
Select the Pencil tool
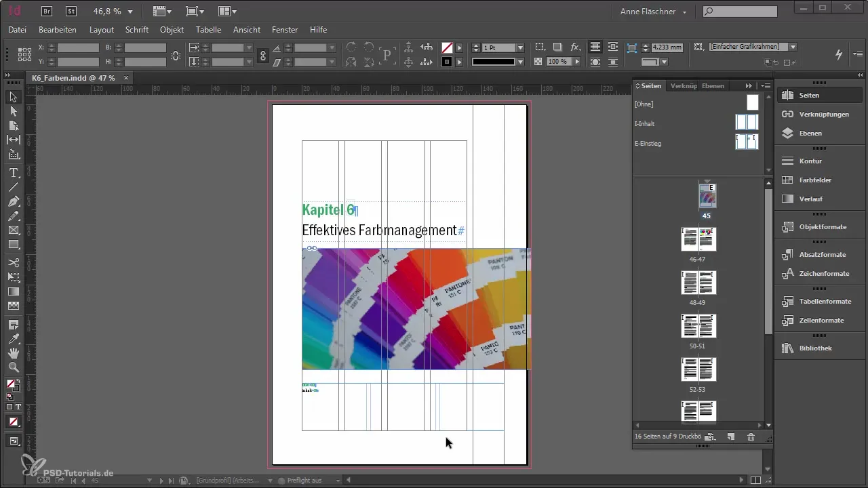[x=14, y=216]
